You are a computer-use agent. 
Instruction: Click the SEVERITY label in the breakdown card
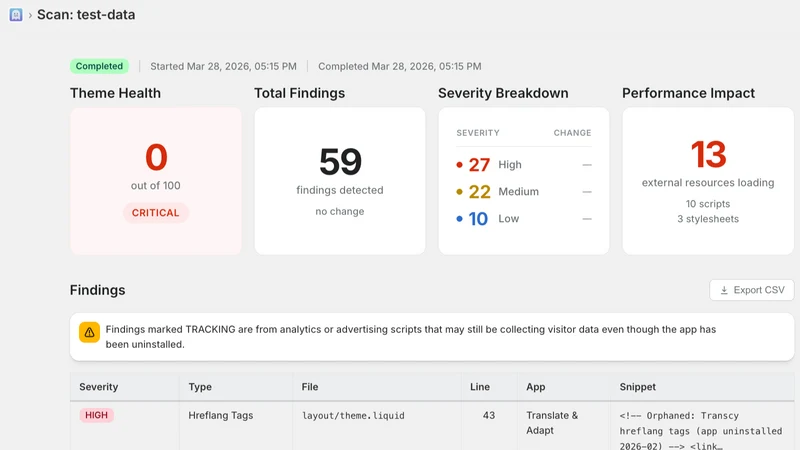(478, 133)
